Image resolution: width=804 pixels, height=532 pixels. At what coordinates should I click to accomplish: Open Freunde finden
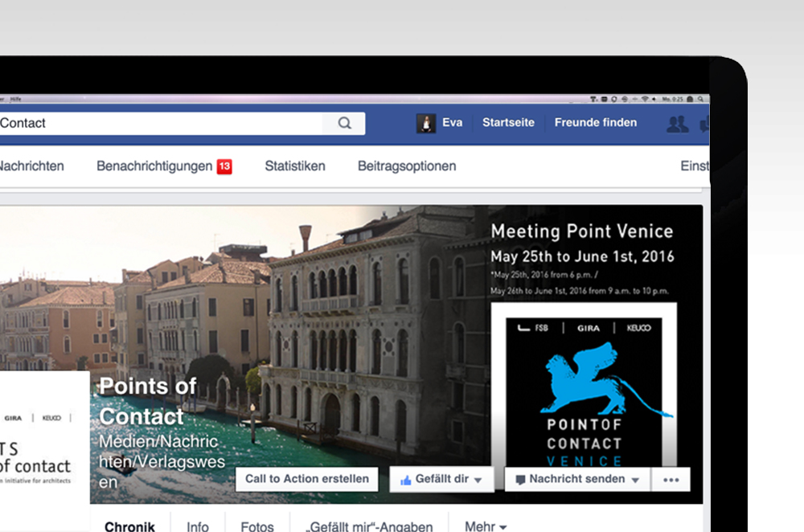[x=595, y=122]
